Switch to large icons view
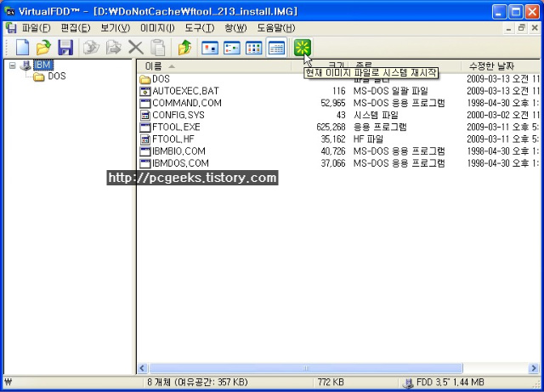The width and height of the screenshot is (544, 392). coord(210,48)
